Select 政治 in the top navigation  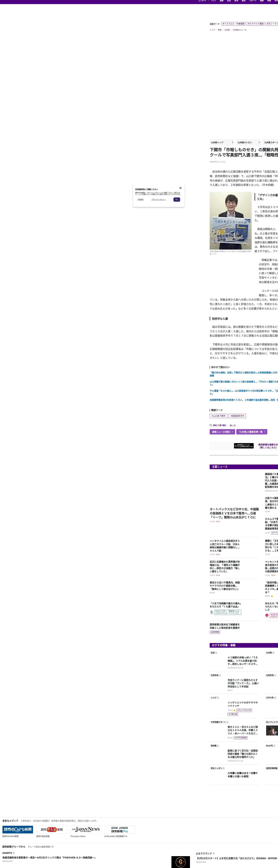click(236, 1)
